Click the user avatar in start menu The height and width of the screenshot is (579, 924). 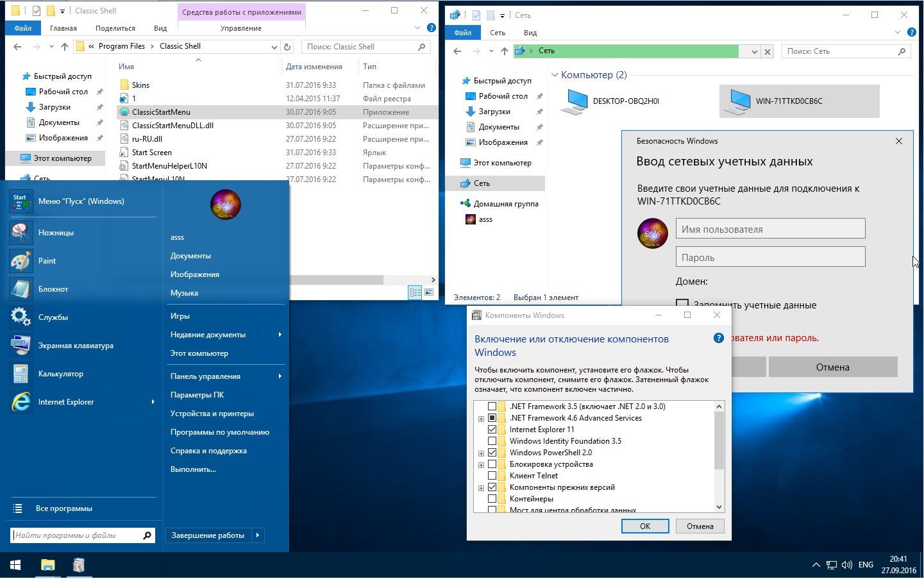pos(225,205)
